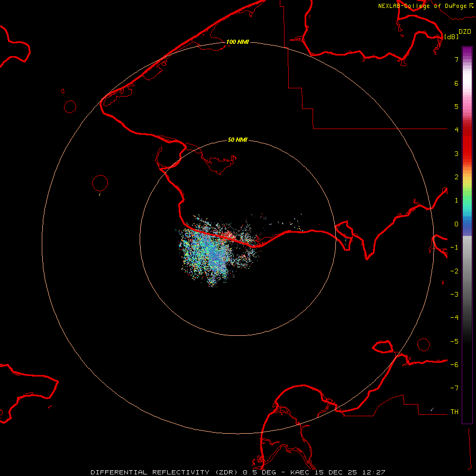Click the 50 NMI range ring label

pos(237,140)
